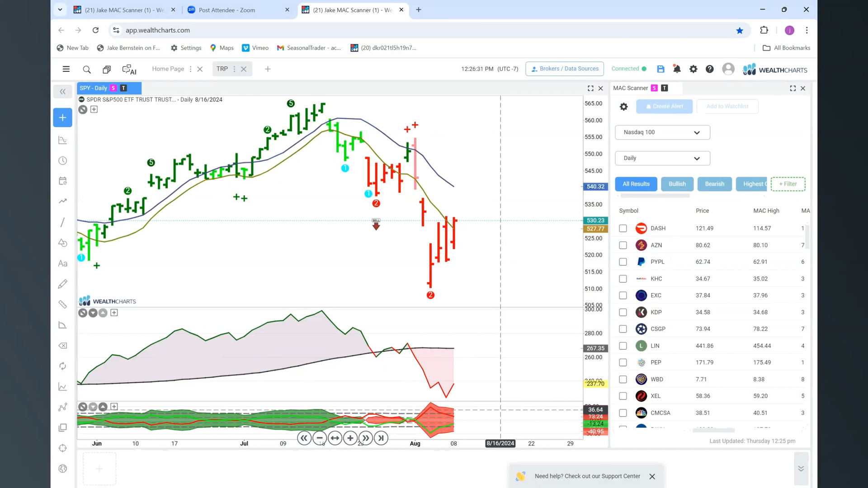Check the DASH row checkbox
The image size is (868, 488).
[623, 229]
